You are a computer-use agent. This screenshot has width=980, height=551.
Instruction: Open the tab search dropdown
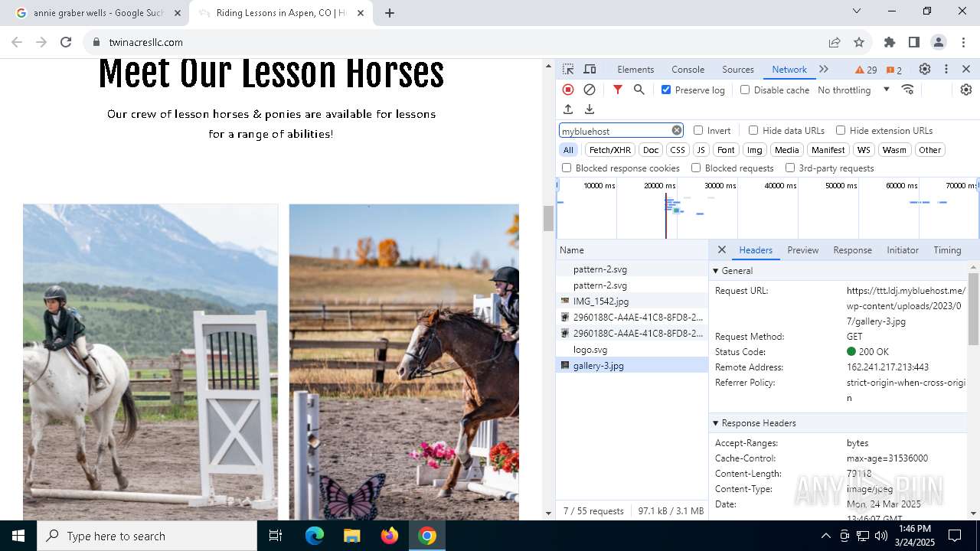point(857,11)
